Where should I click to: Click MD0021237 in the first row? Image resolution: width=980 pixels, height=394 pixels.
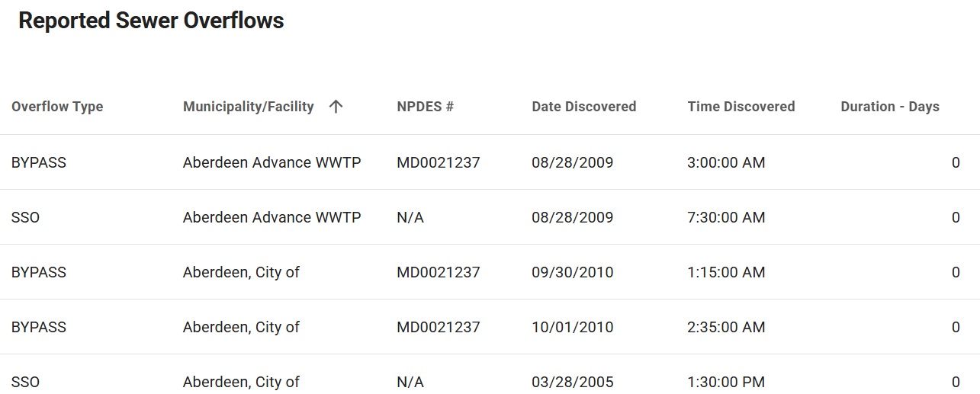[x=438, y=162]
